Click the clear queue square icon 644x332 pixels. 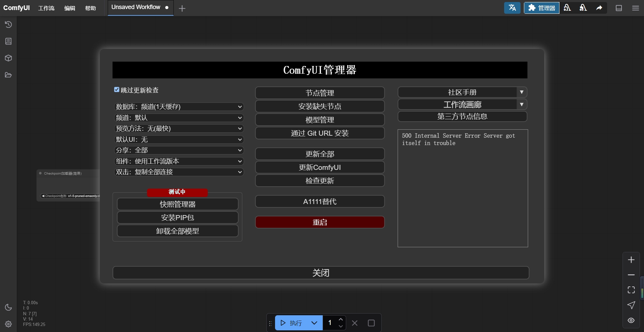pos(371,323)
